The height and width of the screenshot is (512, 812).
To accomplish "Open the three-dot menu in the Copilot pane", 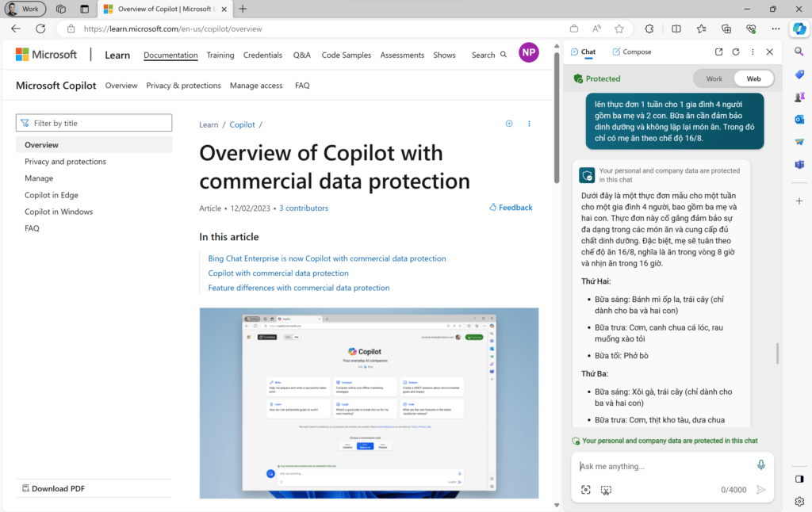I will (752, 51).
